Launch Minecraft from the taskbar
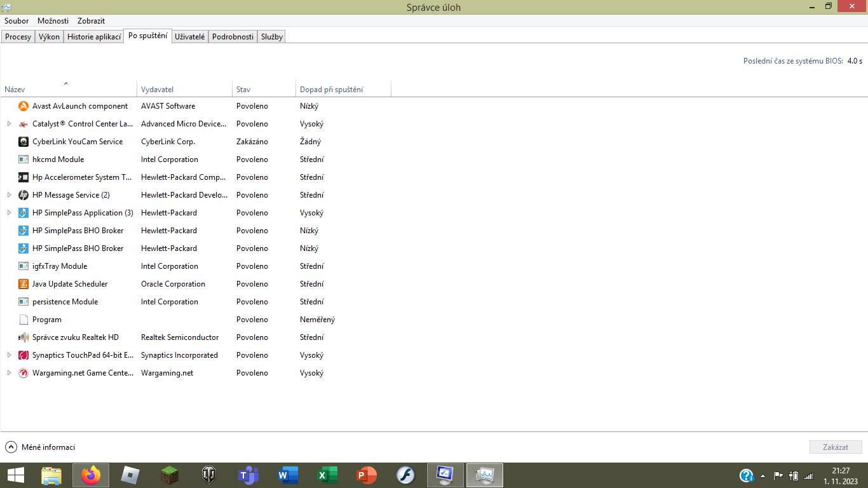 [170, 475]
